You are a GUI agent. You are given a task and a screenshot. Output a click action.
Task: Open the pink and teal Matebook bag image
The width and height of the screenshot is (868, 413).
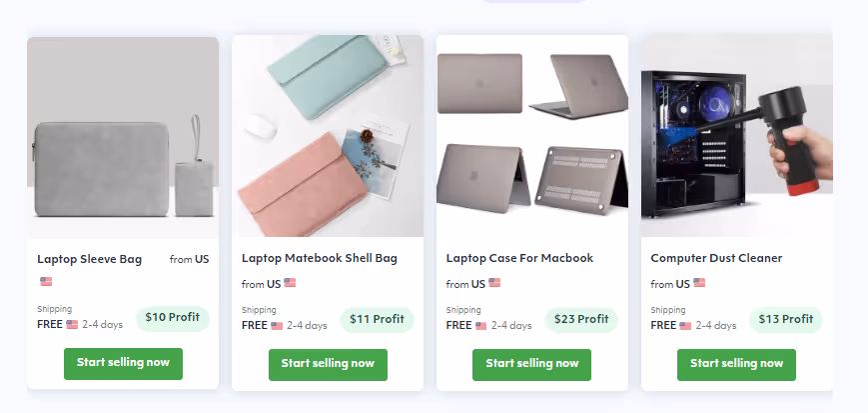pyautogui.click(x=328, y=136)
